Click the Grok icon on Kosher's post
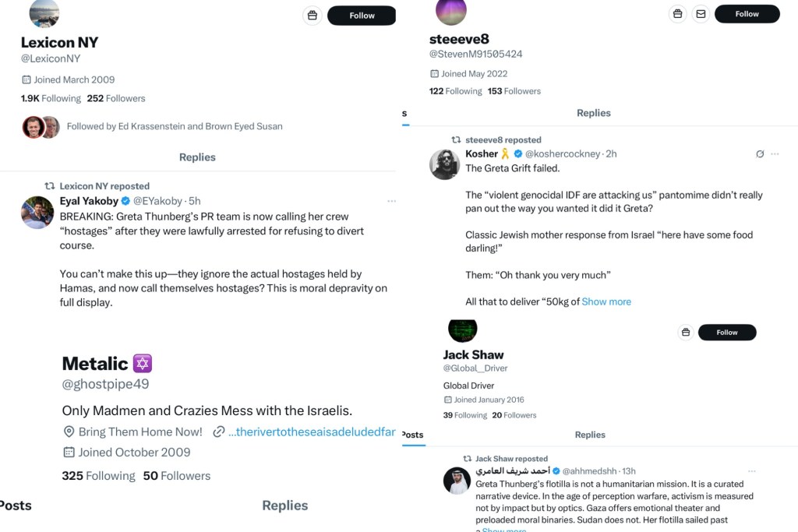The image size is (798, 532). click(x=760, y=154)
